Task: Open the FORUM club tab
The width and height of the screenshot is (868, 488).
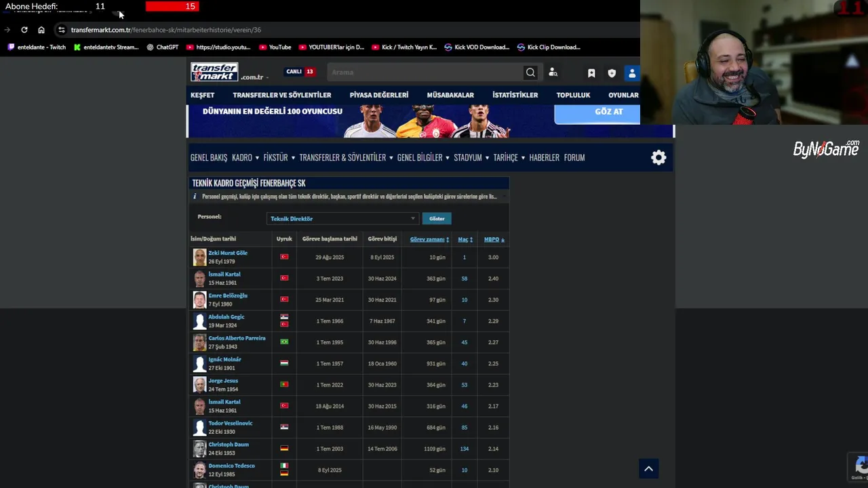Action: 574,157
